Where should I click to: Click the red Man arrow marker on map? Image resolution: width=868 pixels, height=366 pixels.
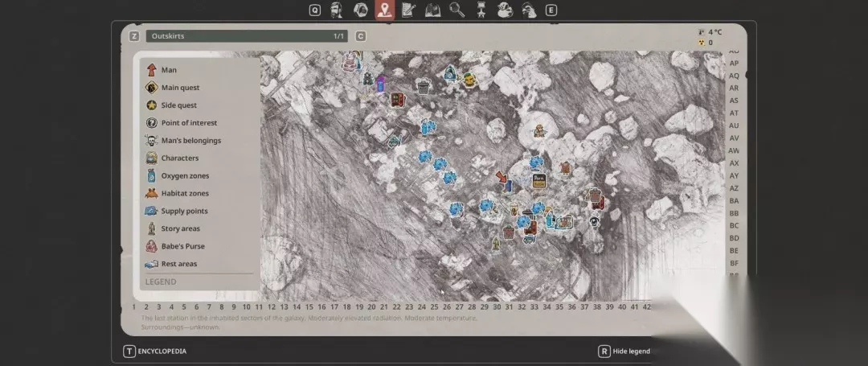point(502,177)
